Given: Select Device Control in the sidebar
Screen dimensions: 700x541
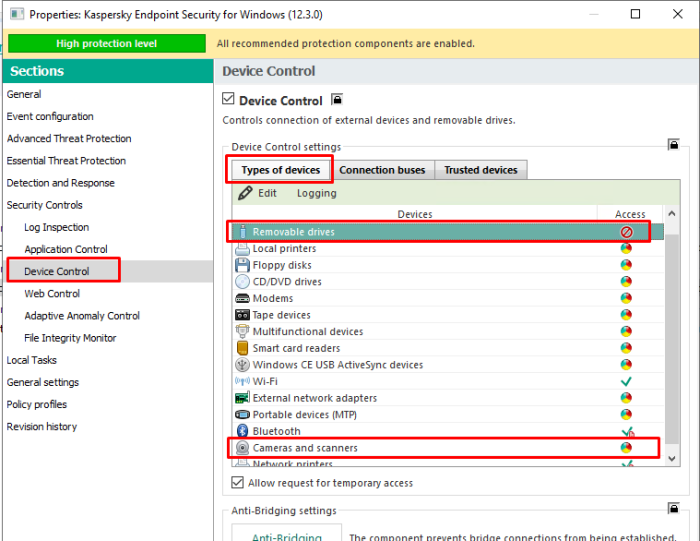Looking at the screenshot, I should pos(57,271).
